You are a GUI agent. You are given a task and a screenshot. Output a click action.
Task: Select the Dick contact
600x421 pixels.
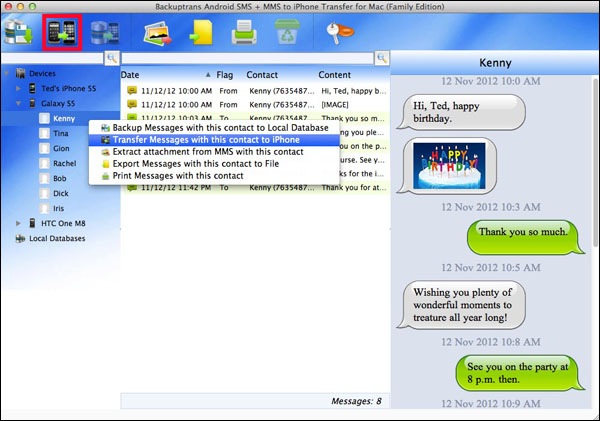coord(60,193)
